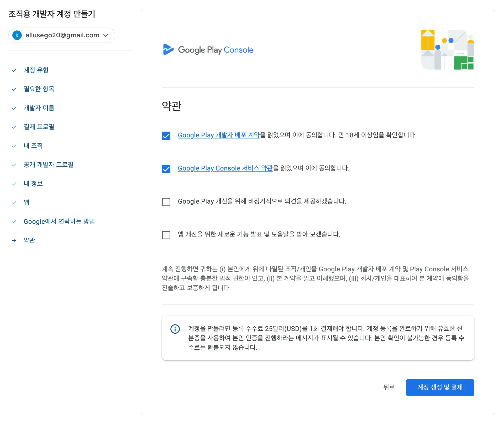Uncheck the Play Console service terms checkbox
The width and height of the screenshot is (504, 424).
[166, 169]
